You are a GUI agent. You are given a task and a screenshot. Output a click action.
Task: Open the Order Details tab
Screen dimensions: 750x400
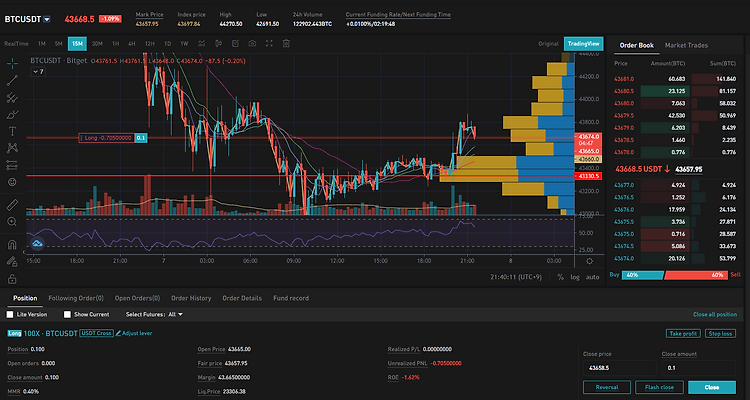[242, 298]
